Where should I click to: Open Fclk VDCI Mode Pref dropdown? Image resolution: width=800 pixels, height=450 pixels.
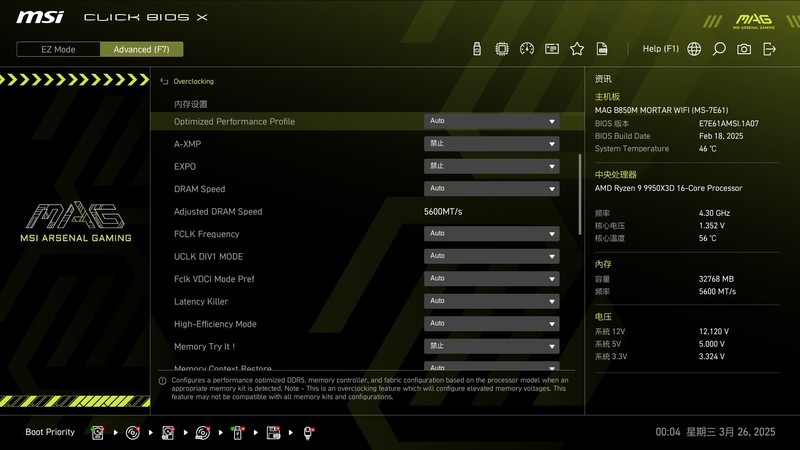point(491,279)
